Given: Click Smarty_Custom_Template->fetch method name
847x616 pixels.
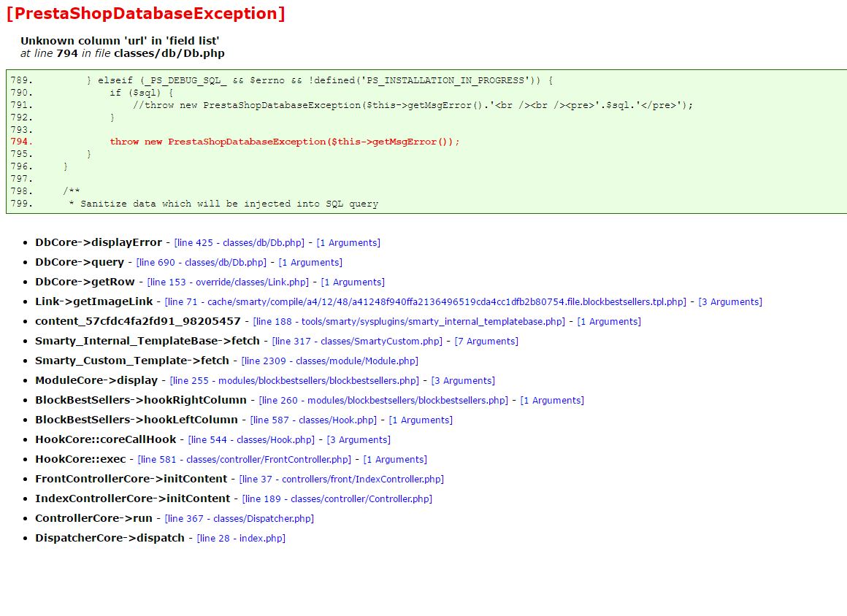Looking at the screenshot, I should (132, 361).
